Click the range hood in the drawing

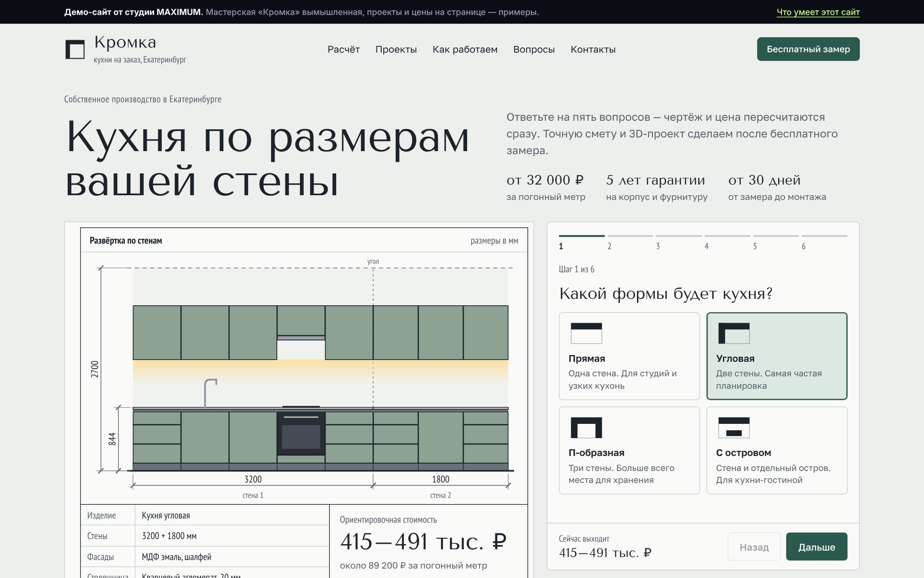click(301, 338)
